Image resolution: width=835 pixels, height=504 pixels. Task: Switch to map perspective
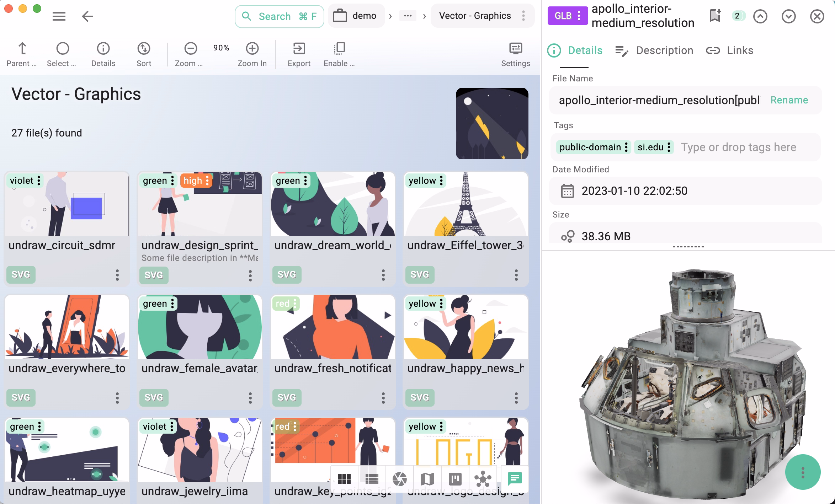tap(427, 479)
